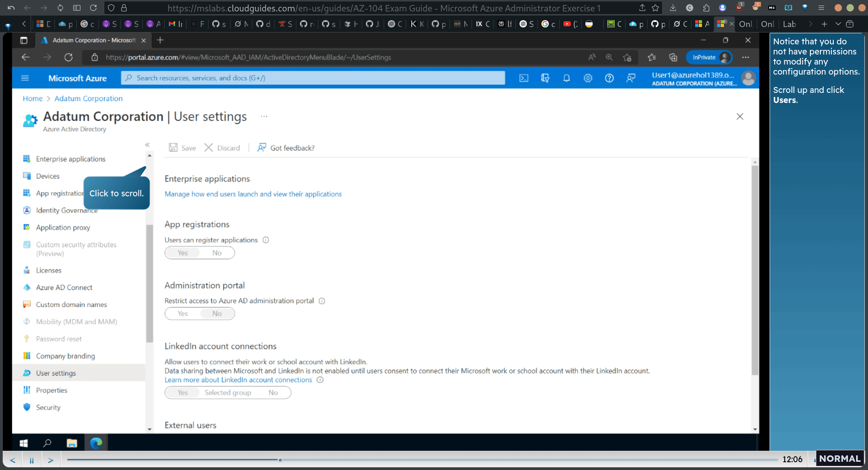Click info icon beside Restrict access to Azure AD
The height and width of the screenshot is (470, 868).
(322, 301)
